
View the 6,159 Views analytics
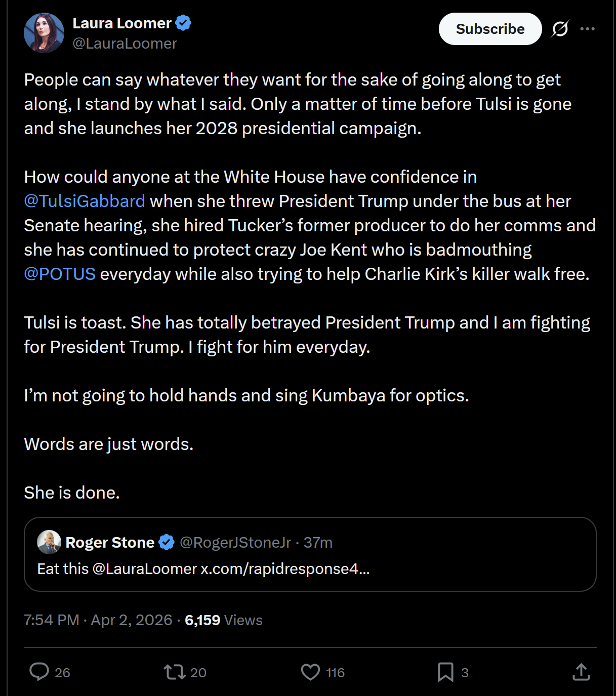(223, 620)
